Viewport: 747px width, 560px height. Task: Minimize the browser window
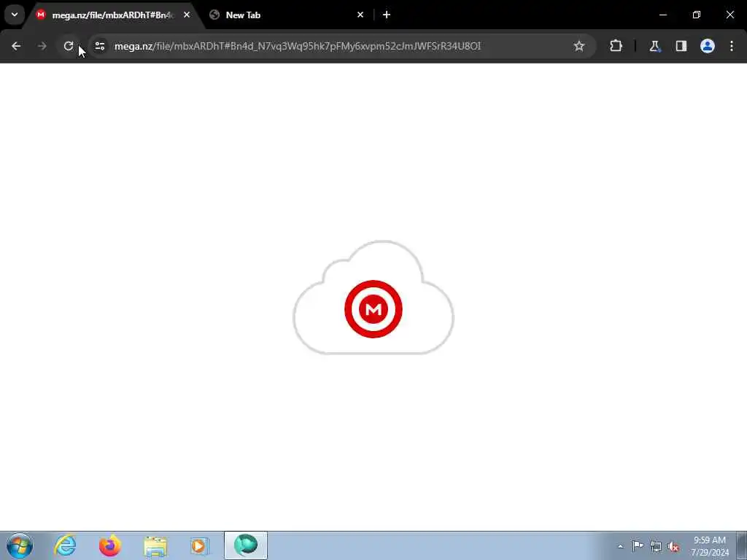663,15
